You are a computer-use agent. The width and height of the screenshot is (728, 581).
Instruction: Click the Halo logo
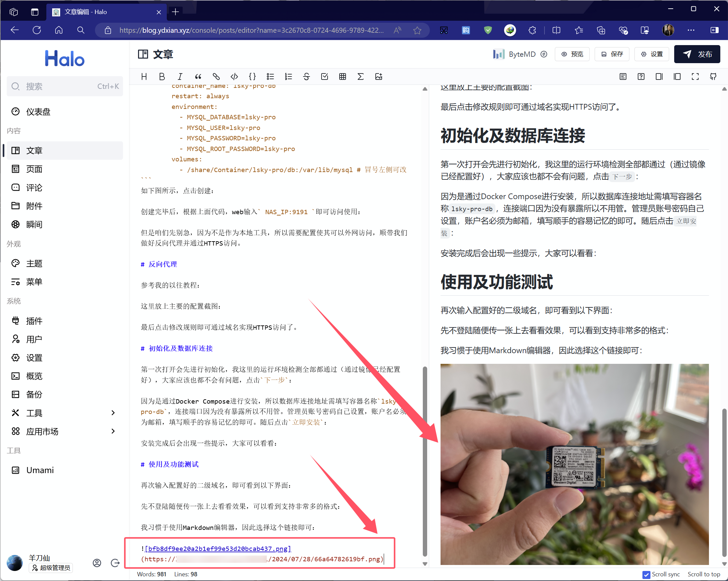point(65,58)
